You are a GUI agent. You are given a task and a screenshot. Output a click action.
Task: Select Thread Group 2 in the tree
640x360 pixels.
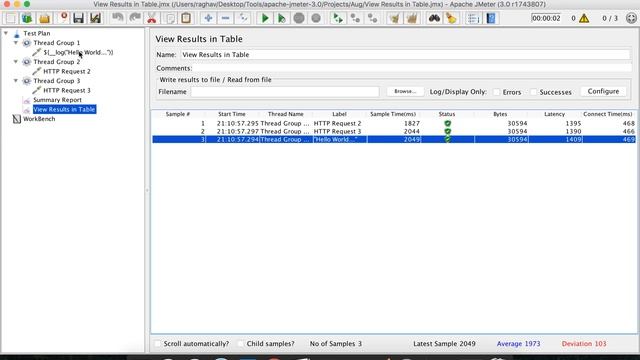pos(57,62)
